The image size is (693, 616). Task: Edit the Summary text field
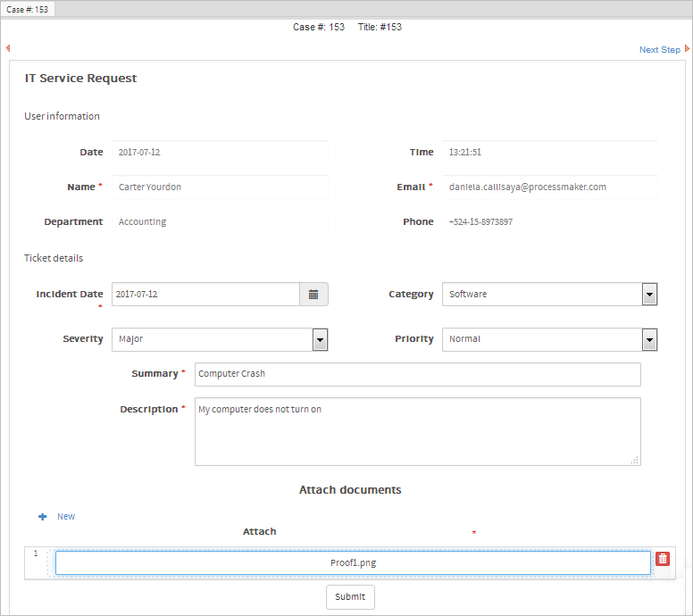(417, 374)
